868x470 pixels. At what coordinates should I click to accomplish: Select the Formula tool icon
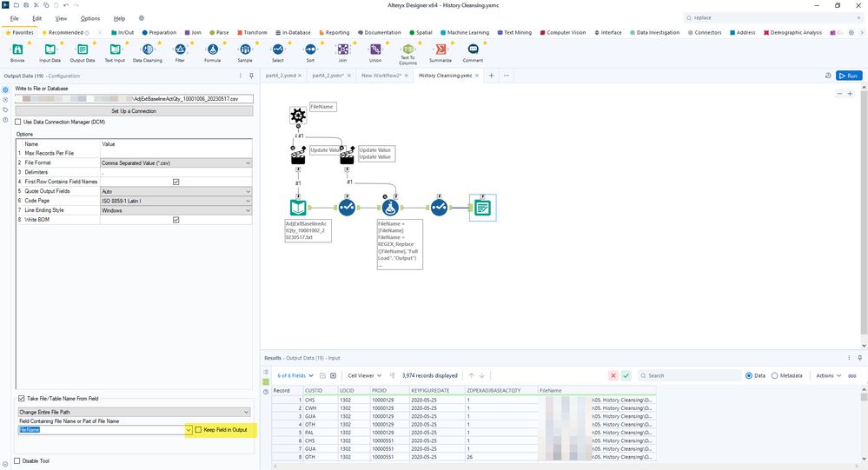tap(212, 50)
